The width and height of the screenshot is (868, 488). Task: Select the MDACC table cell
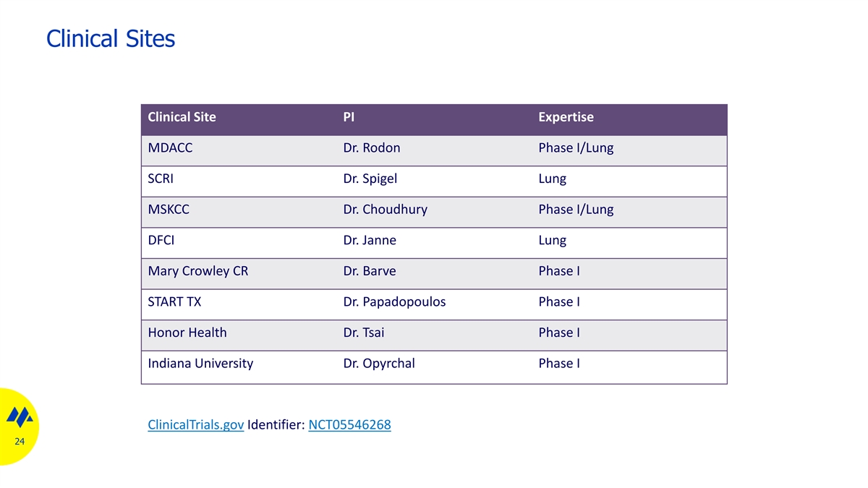[170, 148]
